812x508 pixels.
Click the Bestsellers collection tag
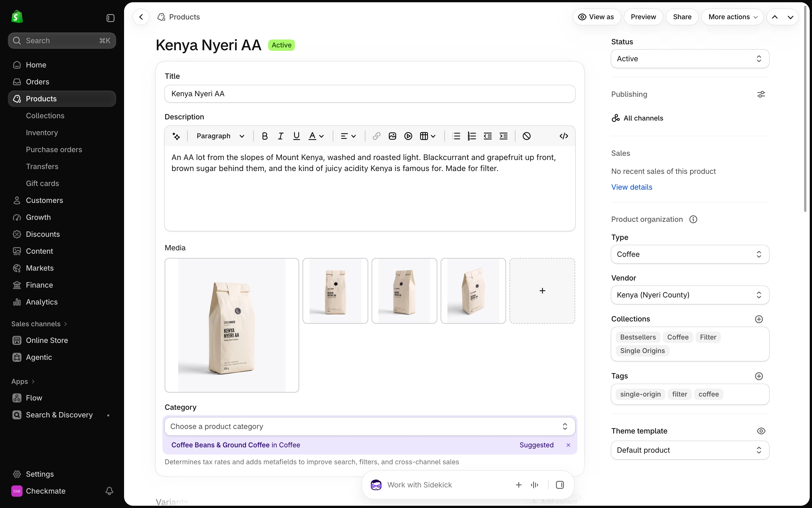(638, 337)
